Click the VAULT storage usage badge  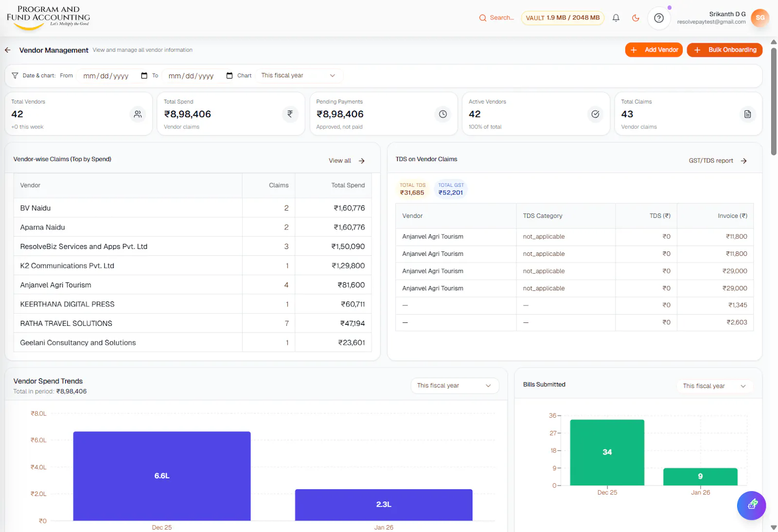click(563, 18)
